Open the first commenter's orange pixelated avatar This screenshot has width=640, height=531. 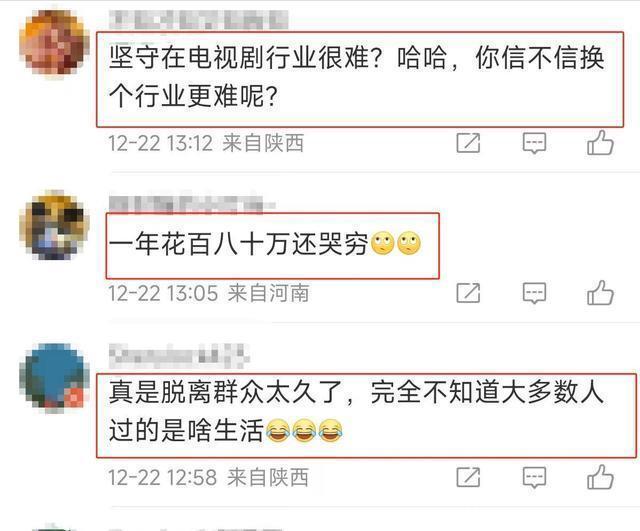pyautogui.click(x=54, y=43)
